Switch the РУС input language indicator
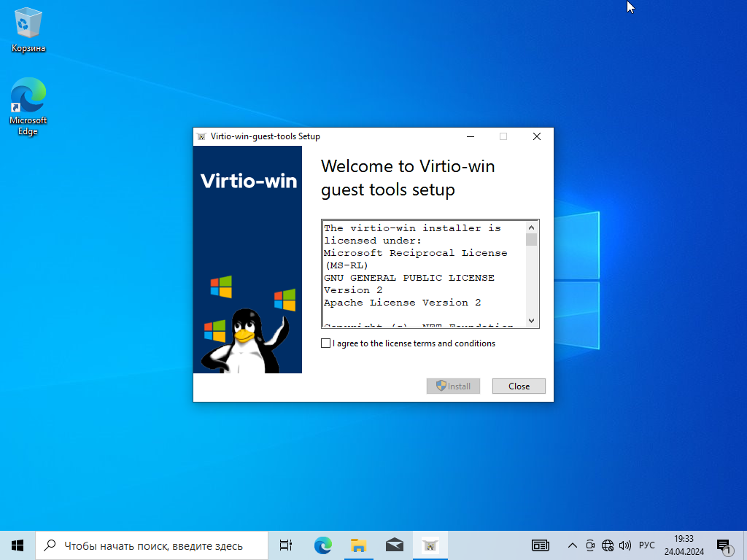The height and width of the screenshot is (560, 747). click(x=646, y=545)
